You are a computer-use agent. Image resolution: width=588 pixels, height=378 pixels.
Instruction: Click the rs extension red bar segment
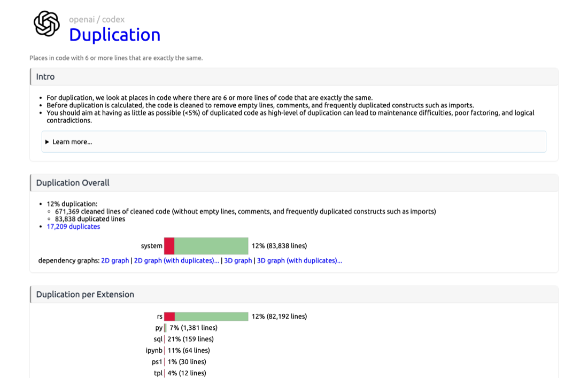coord(169,317)
